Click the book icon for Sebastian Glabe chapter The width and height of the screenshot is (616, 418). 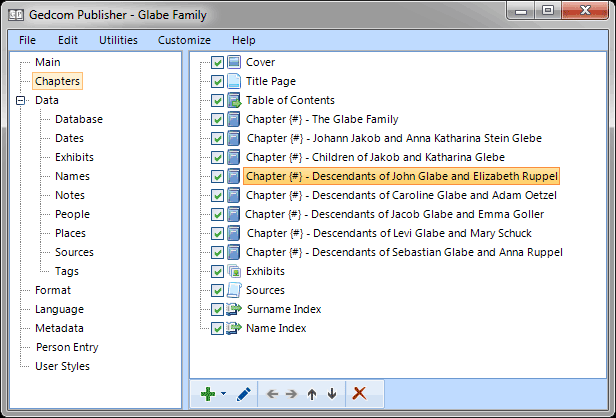point(234,252)
